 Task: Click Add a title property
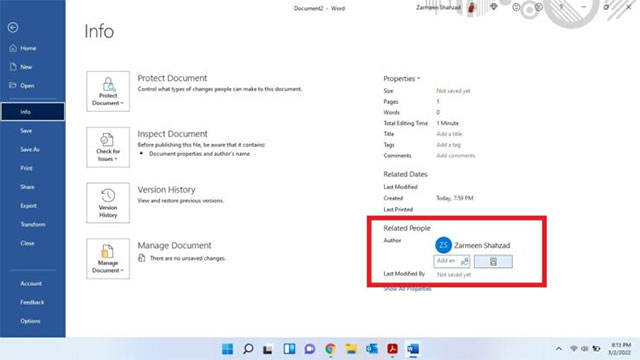point(449,134)
